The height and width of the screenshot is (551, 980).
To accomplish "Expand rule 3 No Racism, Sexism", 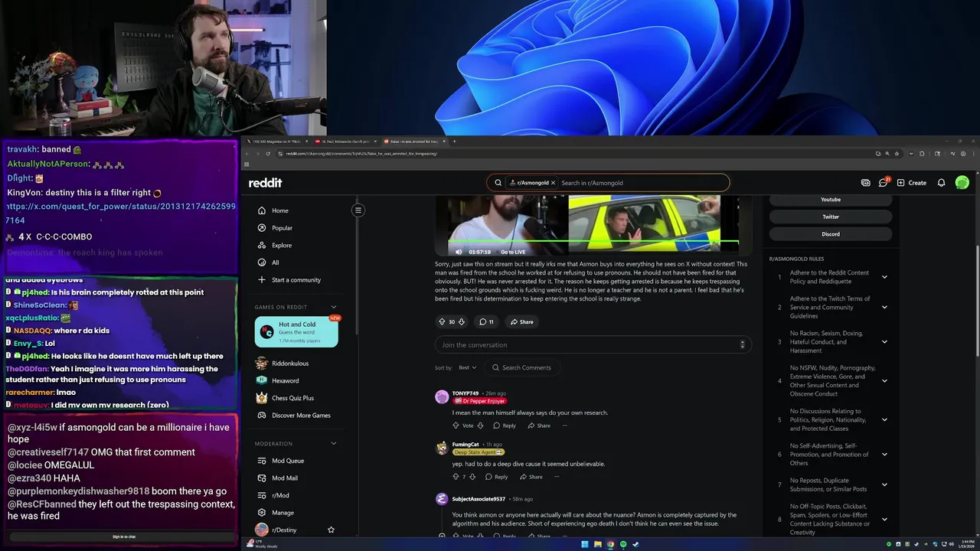I will (x=884, y=342).
